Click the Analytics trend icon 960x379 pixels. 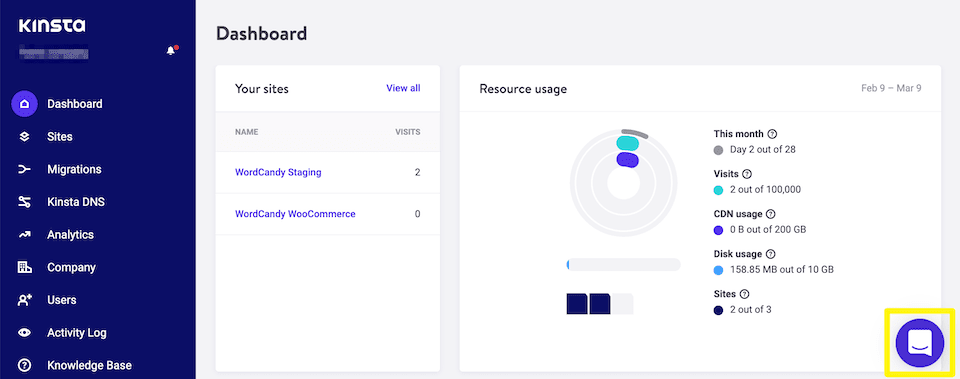pyautogui.click(x=24, y=235)
